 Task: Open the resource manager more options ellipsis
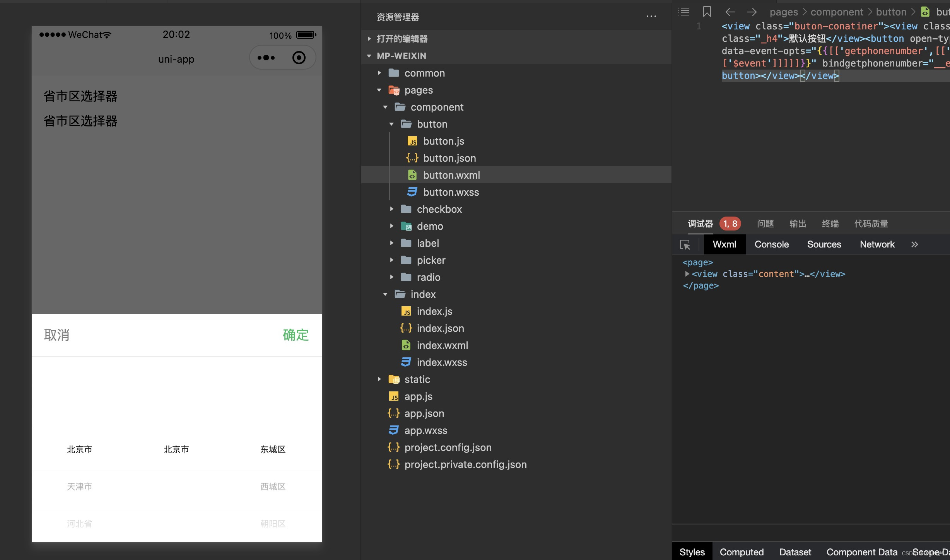pyautogui.click(x=651, y=17)
